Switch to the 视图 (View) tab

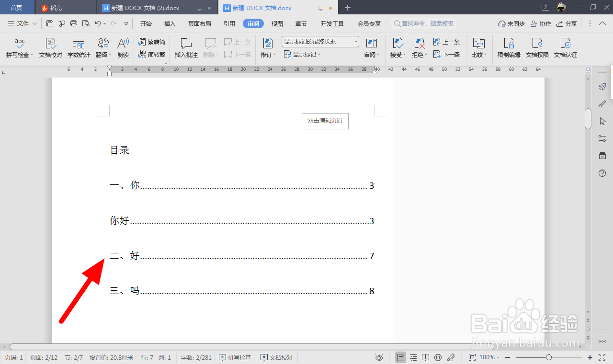(x=277, y=23)
